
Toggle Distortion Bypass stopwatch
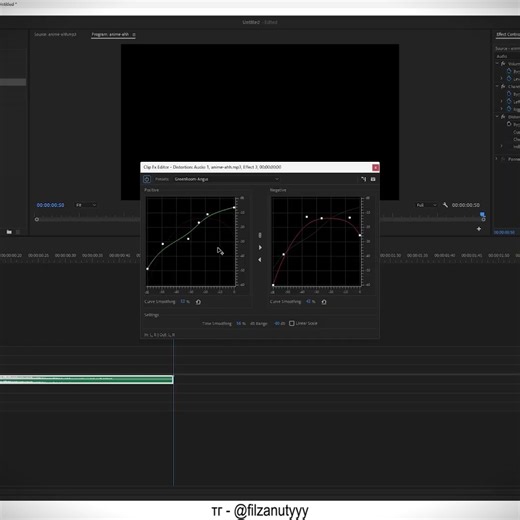pyautogui.click(x=509, y=124)
